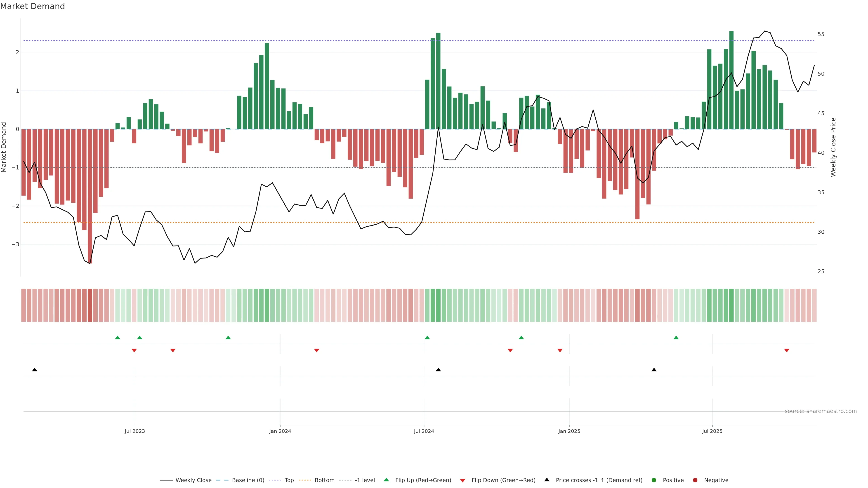
Task: Click the black triangle marker near July 2024
Action: (438, 370)
